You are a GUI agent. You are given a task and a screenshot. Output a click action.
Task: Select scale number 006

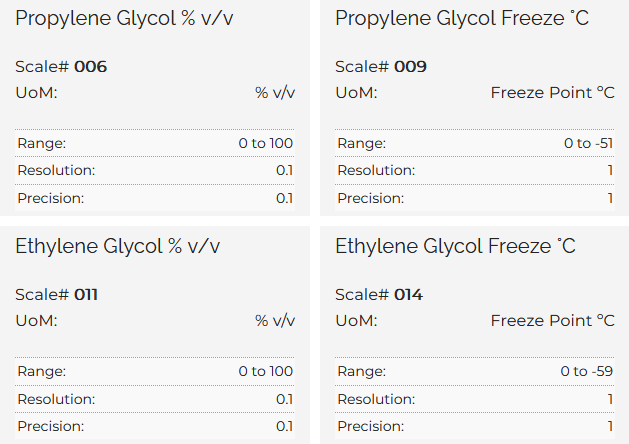click(x=90, y=67)
